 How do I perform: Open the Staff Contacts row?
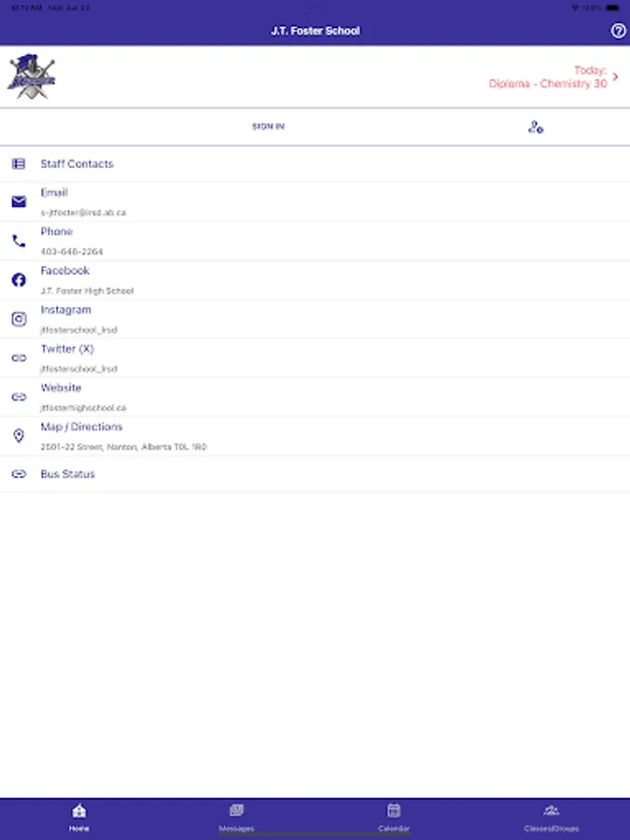pos(76,163)
